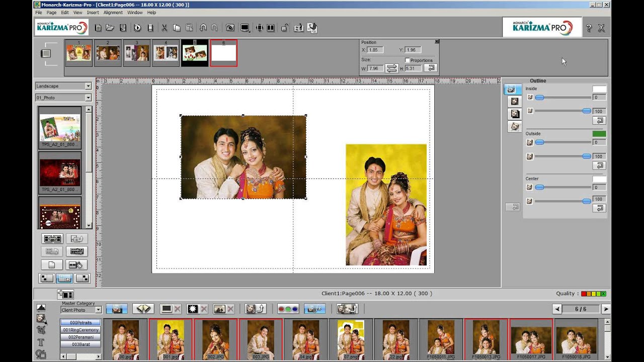Go to next photo page arrow
Image resolution: width=644 pixels, height=362 pixels.
pyautogui.click(x=606, y=309)
